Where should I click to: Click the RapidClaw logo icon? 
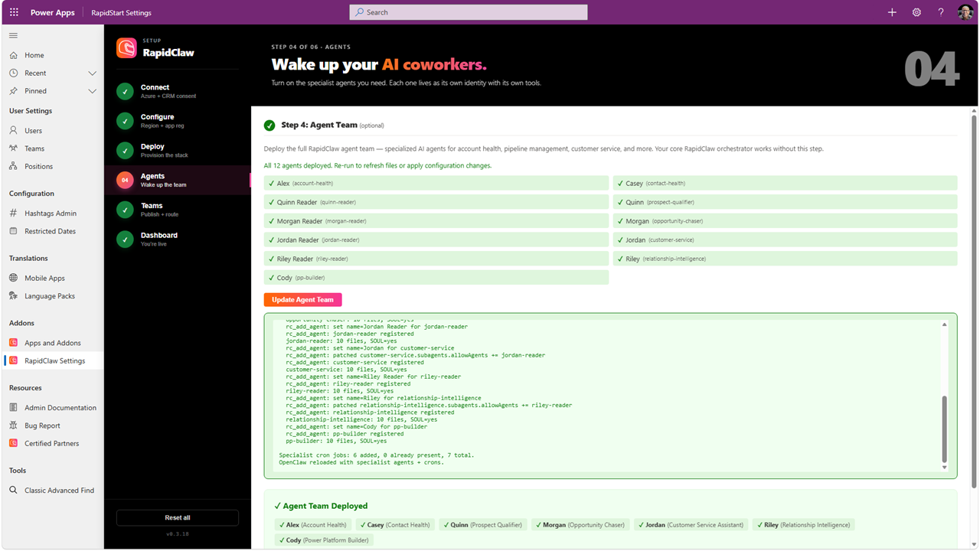[x=126, y=48]
